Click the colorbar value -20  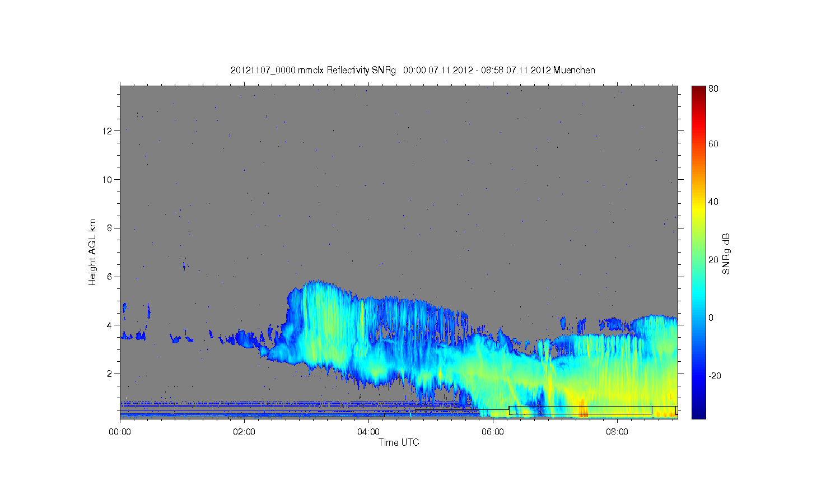(715, 376)
